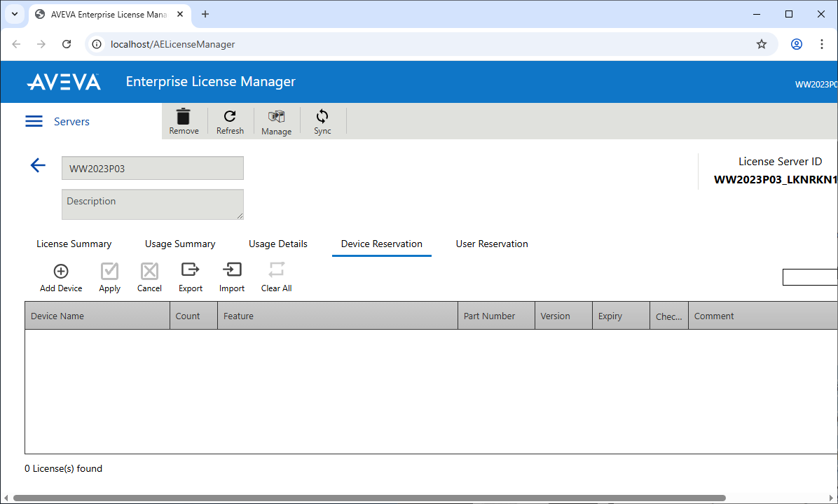This screenshot has width=838, height=504.
Task: Click the Enterprise License Manager title
Action: pos(211,82)
